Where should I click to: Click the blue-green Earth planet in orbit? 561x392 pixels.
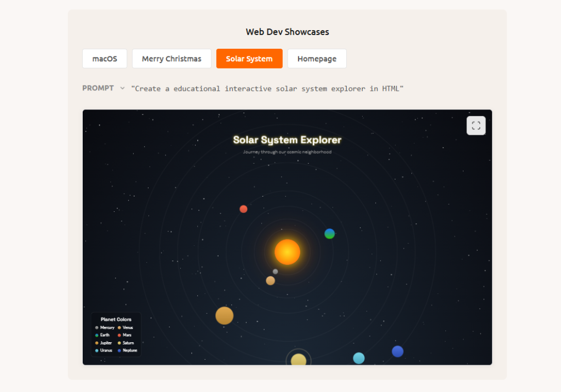pyautogui.click(x=329, y=234)
